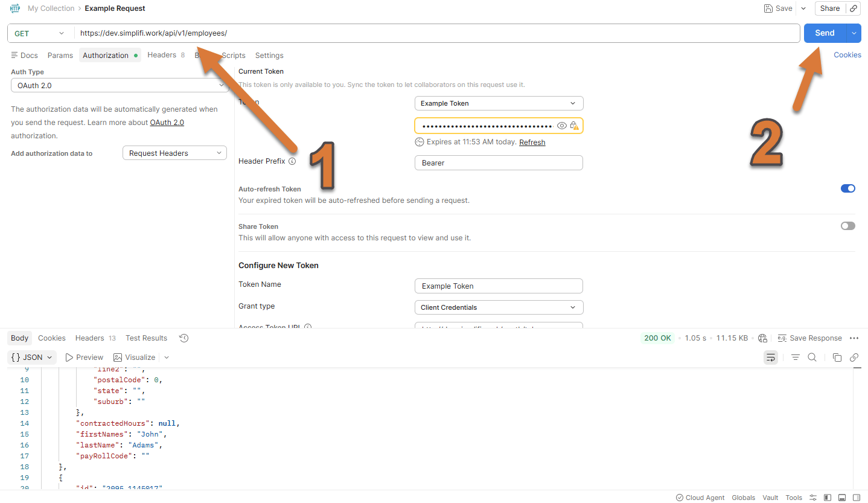Click the Preview button
Screen dimensions: 868x503
tap(84, 357)
